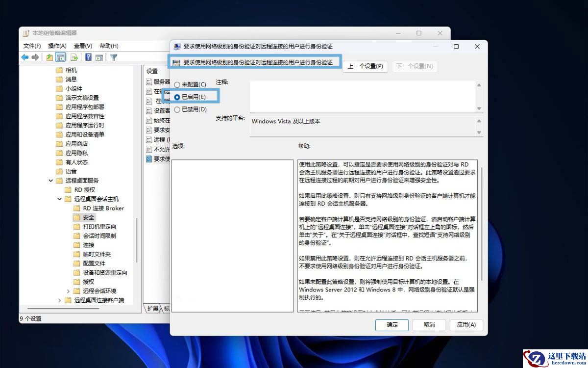Go back with the blue left arrow
Screen dimensions: 588x368
(x=25, y=57)
